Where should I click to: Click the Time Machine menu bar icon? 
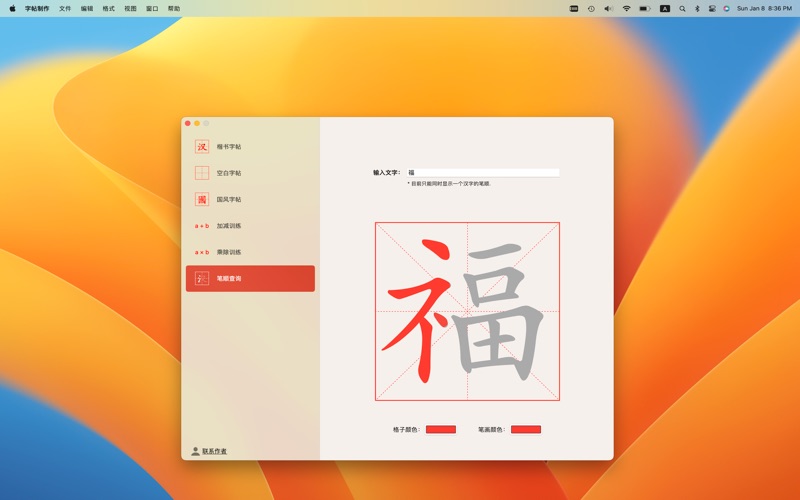[x=591, y=8]
